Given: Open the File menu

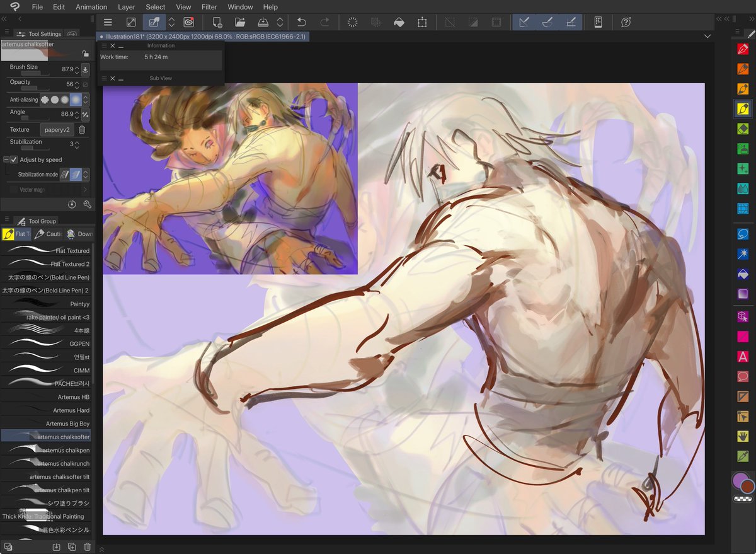Looking at the screenshot, I should (37, 7).
